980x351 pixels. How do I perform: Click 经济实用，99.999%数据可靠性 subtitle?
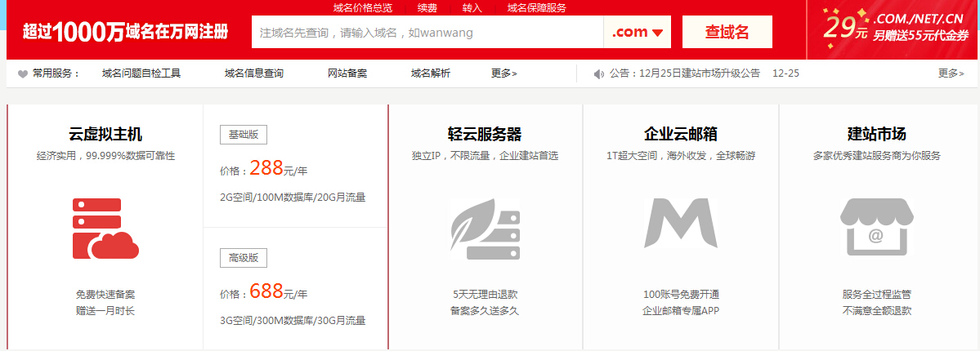click(105, 156)
